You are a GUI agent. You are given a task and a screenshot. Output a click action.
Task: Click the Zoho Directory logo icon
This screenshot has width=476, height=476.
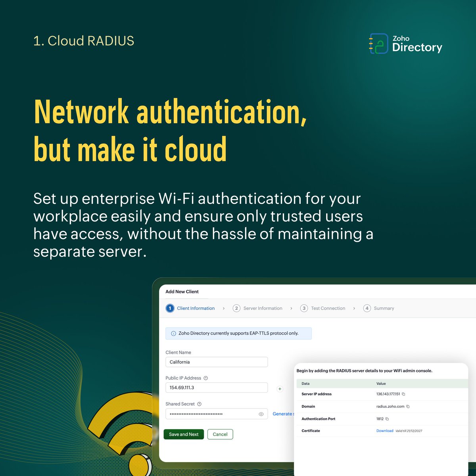378,44
